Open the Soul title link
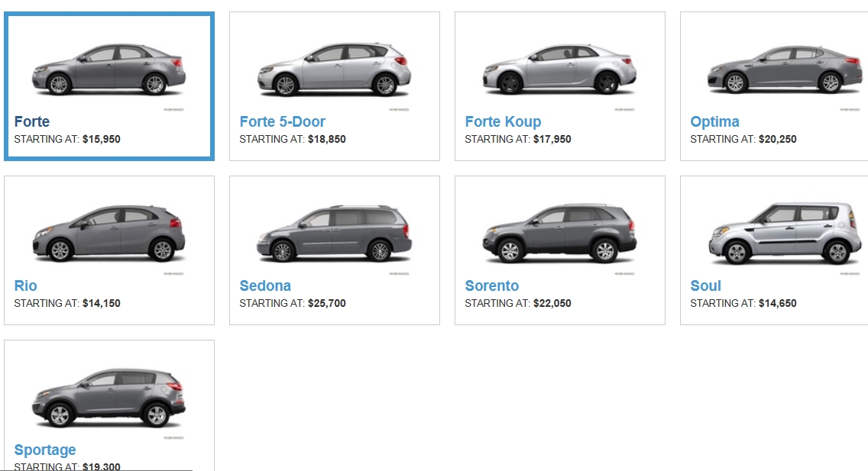The image size is (868, 471). 705,286
